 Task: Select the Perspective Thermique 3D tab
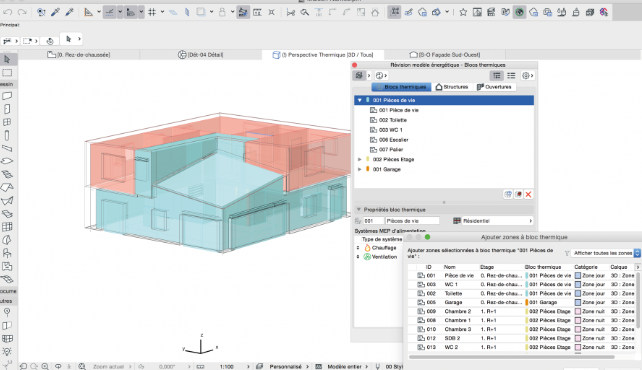point(323,54)
